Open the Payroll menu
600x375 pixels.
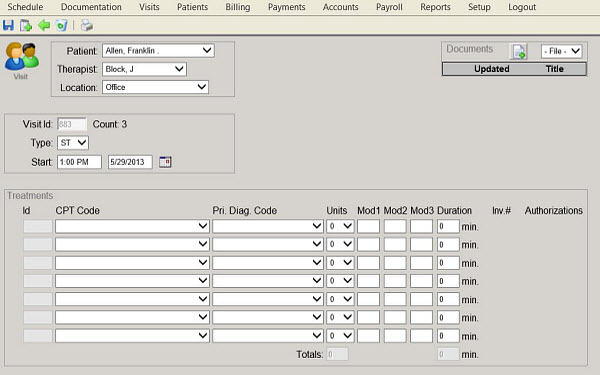coord(389,7)
